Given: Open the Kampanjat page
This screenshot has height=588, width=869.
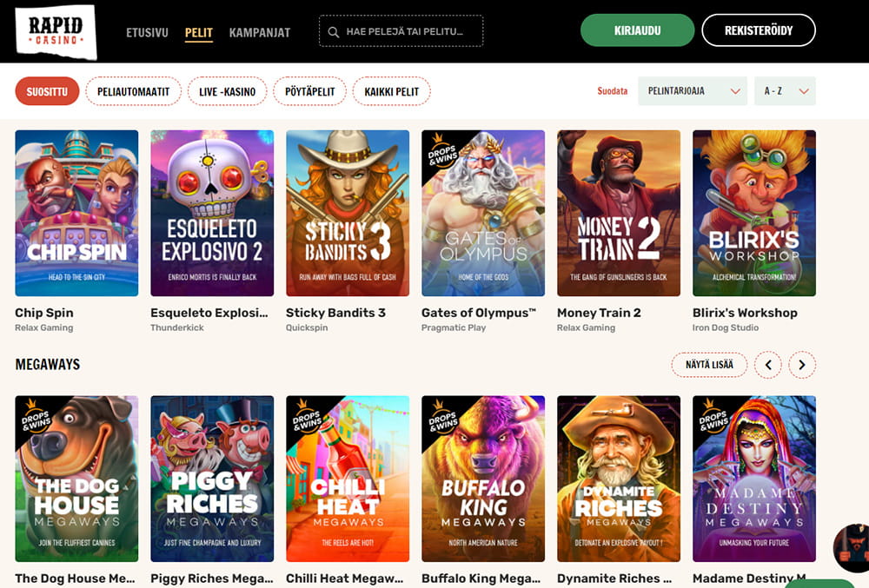Looking at the screenshot, I should coord(259,33).
